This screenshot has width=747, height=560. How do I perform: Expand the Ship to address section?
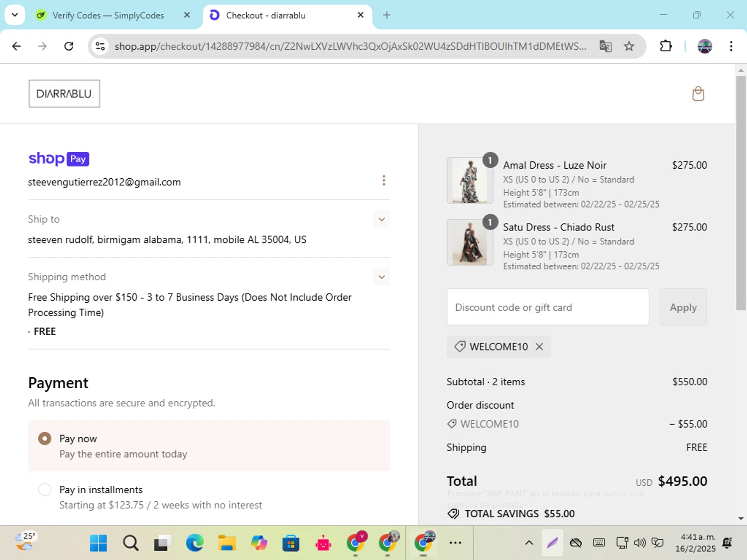pos(381,219)
